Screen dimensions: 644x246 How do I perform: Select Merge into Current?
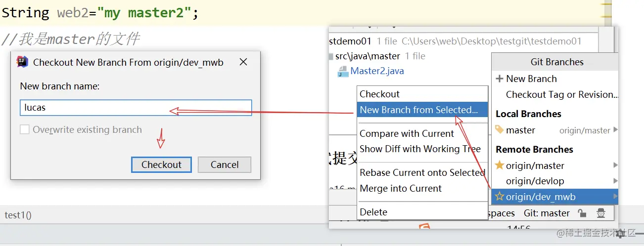(x=422, y=188)
